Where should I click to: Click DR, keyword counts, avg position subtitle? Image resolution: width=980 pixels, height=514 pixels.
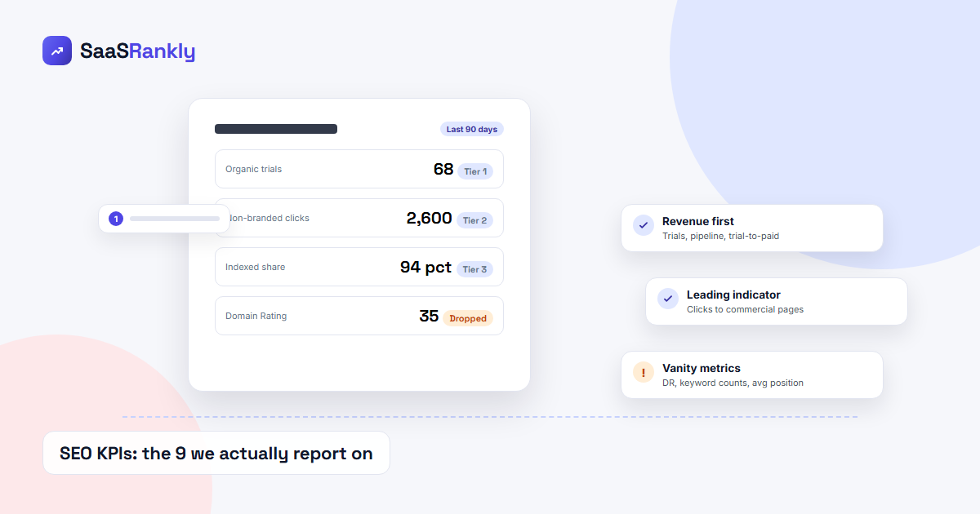pyautogui.click(x=733, y=383)
